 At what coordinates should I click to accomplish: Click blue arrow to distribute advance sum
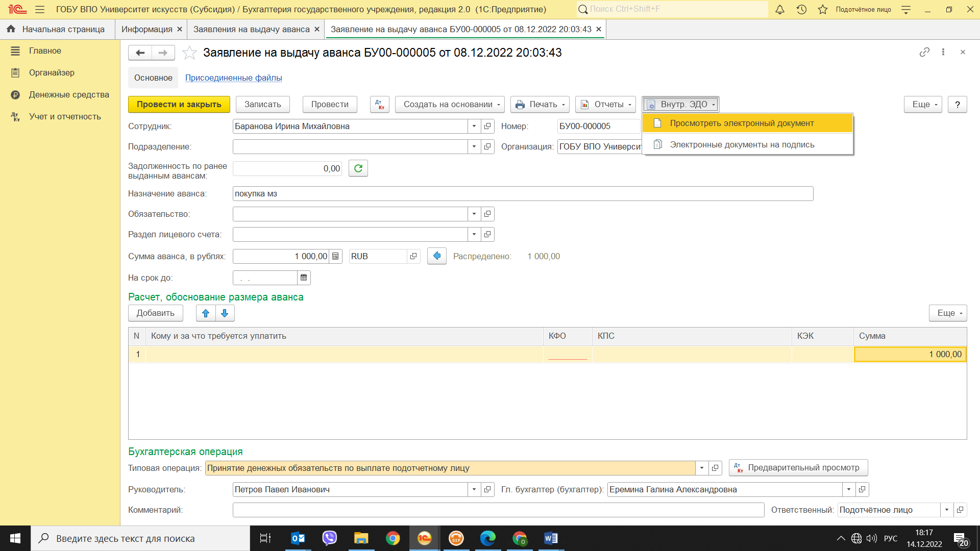(x=437, y=256)
